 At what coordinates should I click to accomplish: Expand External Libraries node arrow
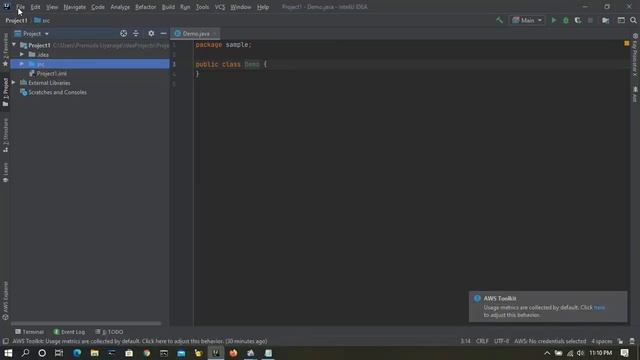14,82
